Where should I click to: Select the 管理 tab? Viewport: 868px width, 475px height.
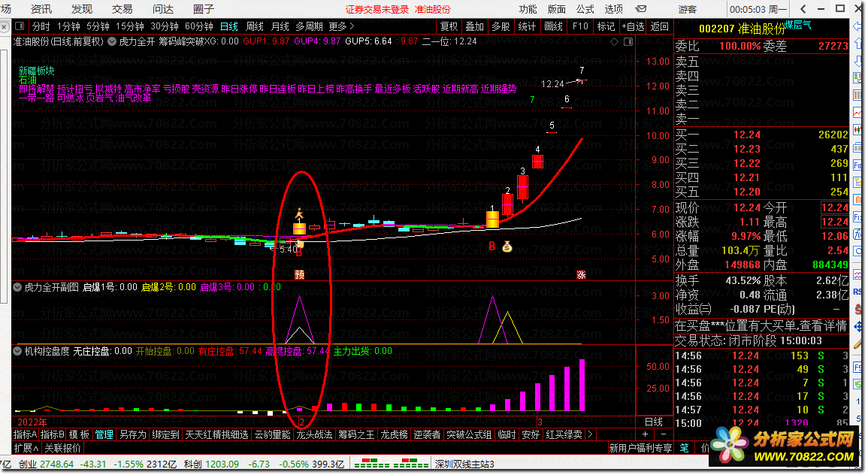coord(104,434)
